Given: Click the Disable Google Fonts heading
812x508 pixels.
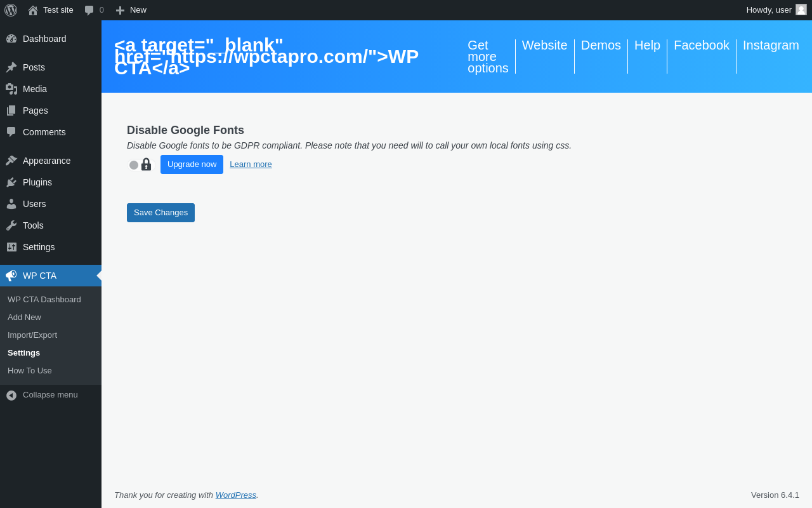Looking at the screenshot, I should click(x=185, y=130).
